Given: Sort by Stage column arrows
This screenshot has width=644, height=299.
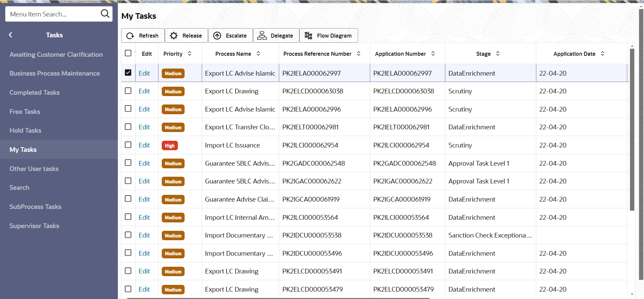Looking at the screenshot, I should 498,53.
